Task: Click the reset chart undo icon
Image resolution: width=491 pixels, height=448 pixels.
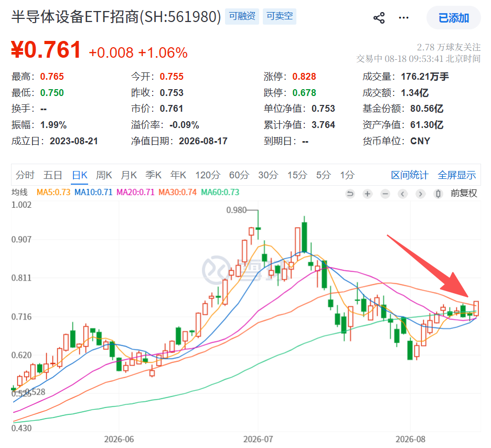Action: [x=350, y=194]
